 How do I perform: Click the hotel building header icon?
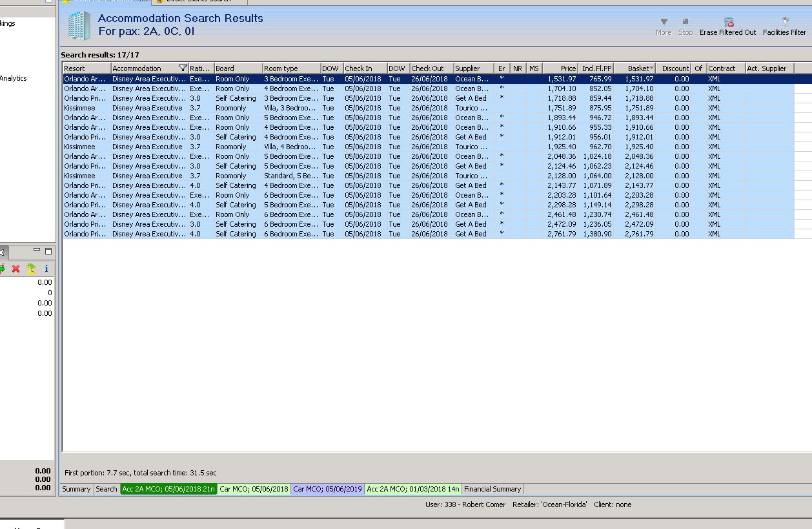(x=79, y=26)
